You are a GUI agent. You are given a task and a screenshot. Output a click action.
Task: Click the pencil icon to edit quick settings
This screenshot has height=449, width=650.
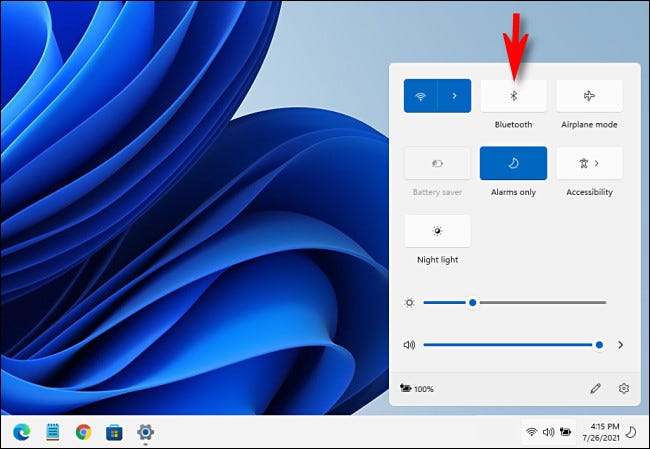tap(593, 388)
